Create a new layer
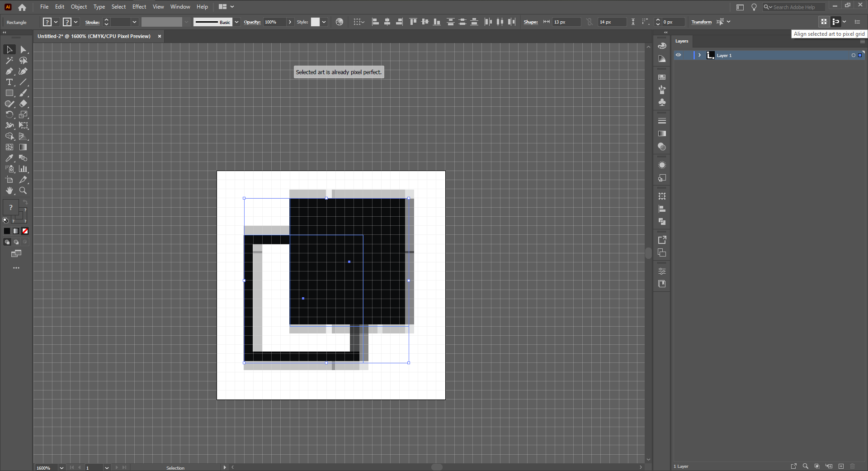Screen dimensions: 868x471 tap(841, 466)
